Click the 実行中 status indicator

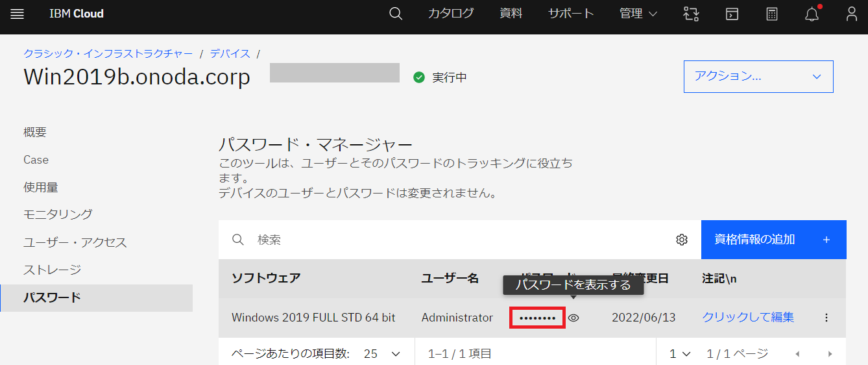click(440, 77)
